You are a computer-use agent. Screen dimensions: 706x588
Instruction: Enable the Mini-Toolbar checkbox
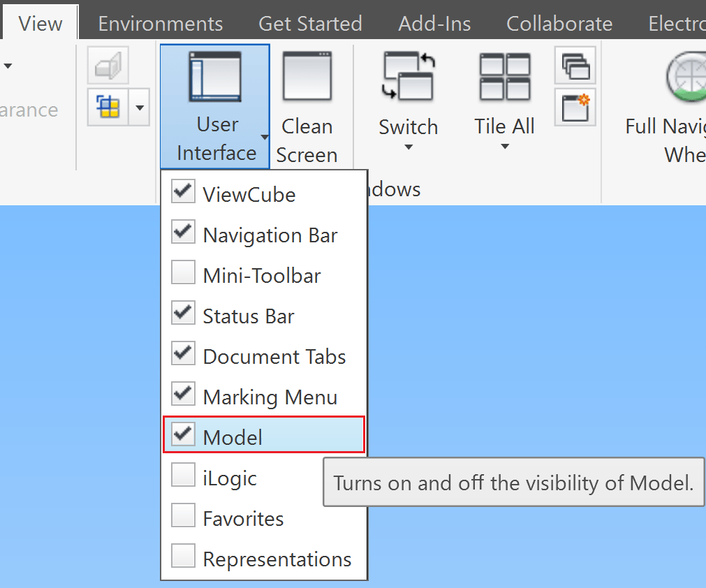[183, 272]
